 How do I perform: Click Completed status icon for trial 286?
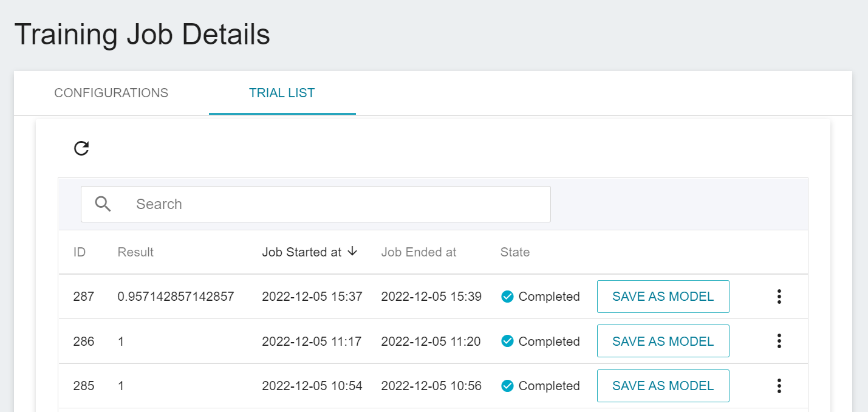(507, 342)
